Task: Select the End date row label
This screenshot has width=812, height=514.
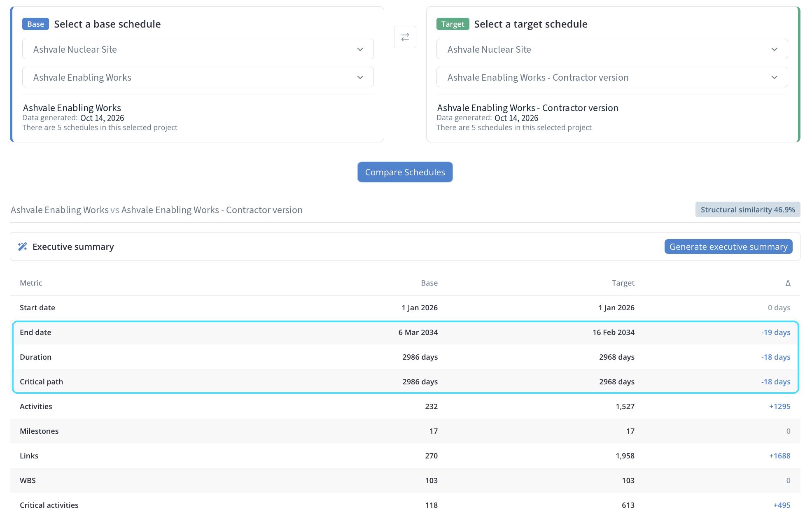Action: pos(35,332)
